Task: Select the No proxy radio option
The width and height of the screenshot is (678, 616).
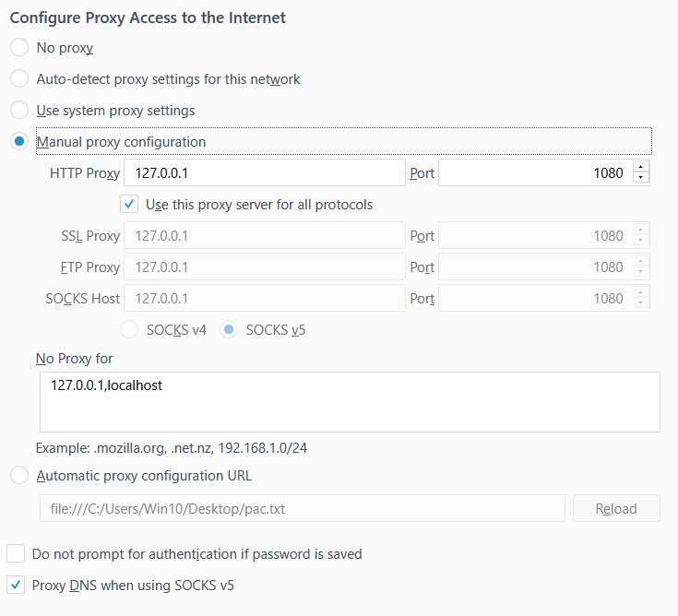Action: (x=19, y=47)
